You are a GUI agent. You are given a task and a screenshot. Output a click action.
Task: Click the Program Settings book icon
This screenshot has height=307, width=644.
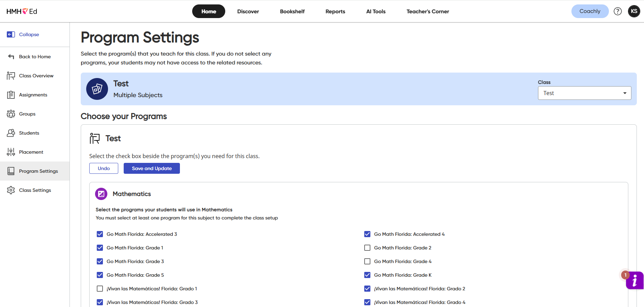(x=11, y=171)
